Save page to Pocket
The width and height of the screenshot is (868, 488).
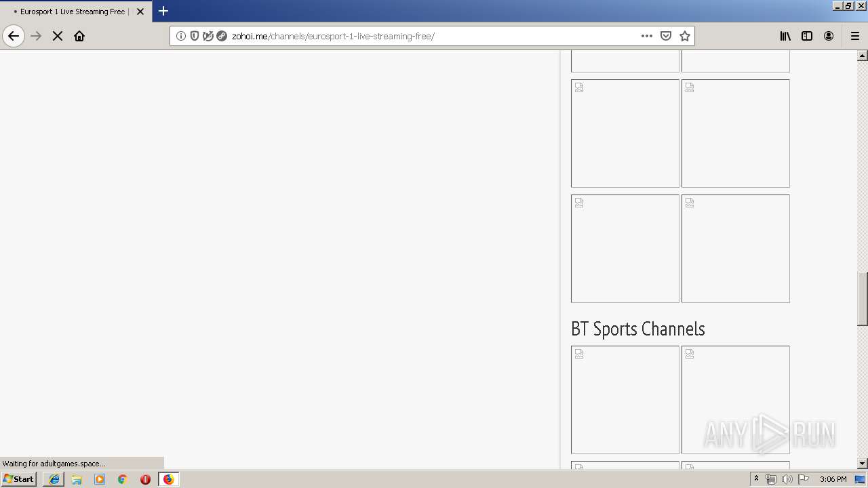click(666, 36)
